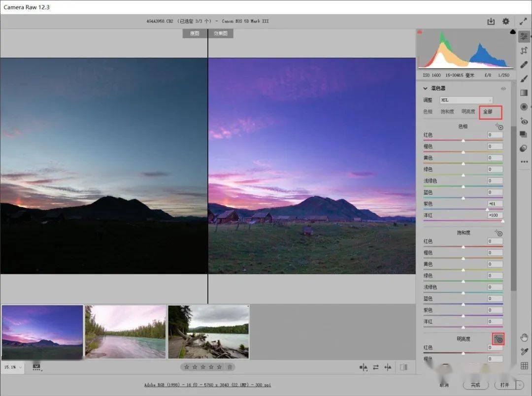Image resolution: width=532 pixels, height=396 pixels.
Task: Select the Spot Removal bandage tool
Action: (524, 65)
